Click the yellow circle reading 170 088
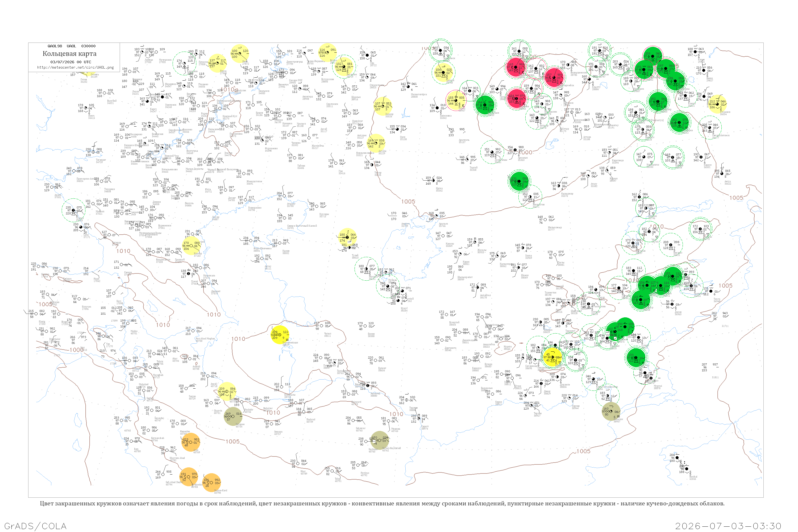 (191, 246)
